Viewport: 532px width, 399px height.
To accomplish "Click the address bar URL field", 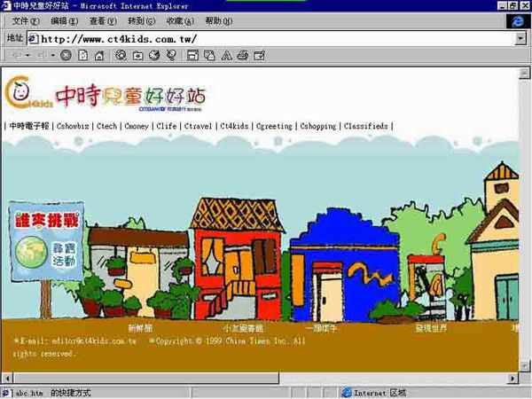I will [266, 39].
